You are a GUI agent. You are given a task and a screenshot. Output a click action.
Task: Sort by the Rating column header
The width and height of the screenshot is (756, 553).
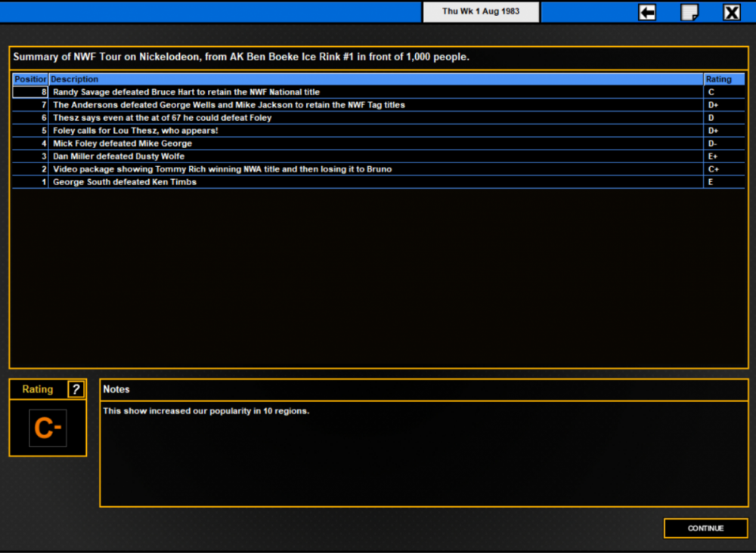tap(724, 79)
